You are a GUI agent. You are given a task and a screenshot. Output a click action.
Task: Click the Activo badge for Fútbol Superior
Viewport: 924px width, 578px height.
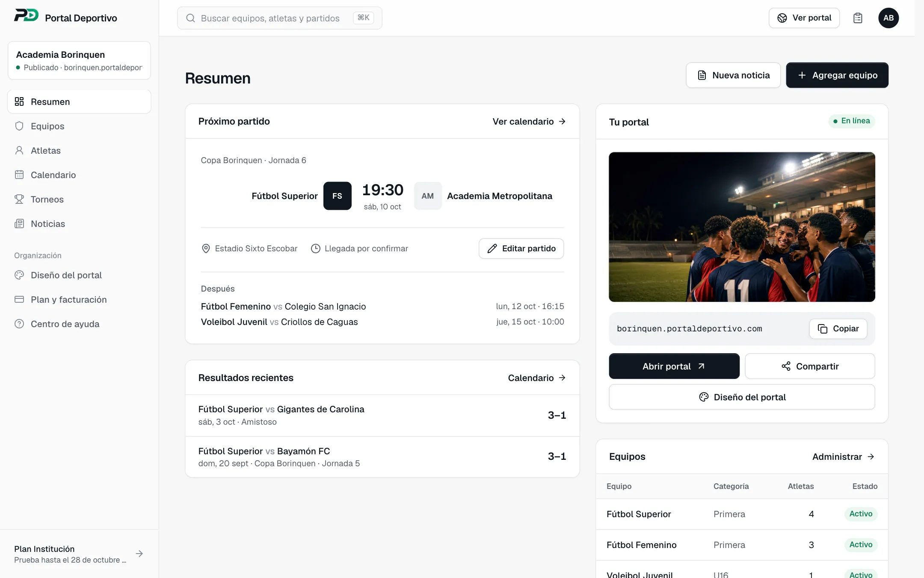pyautogui.click(x=861, y=514)
